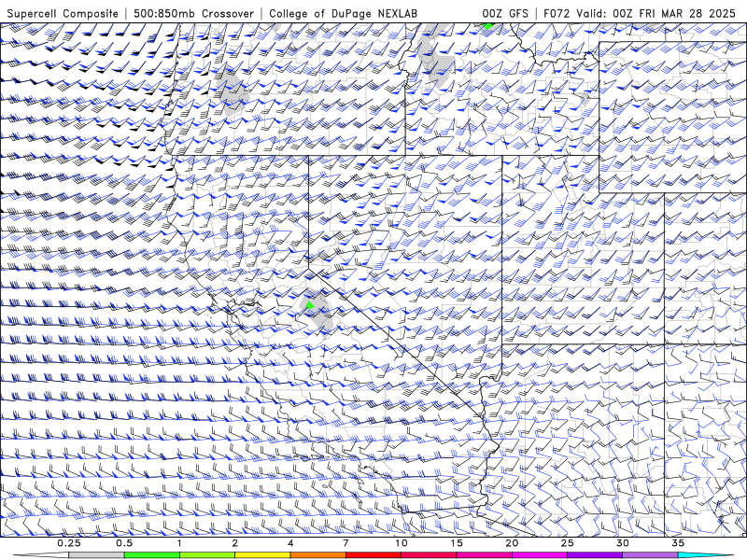The image size is (747, 560).
Task: Click the '500:850mb Crossover' header label
Action: pos(194,13)
